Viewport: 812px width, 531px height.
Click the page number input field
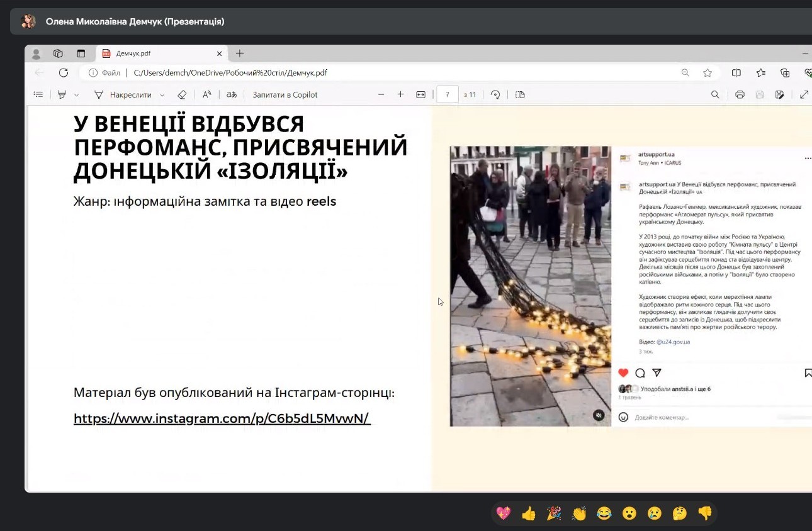click(447, 95)
